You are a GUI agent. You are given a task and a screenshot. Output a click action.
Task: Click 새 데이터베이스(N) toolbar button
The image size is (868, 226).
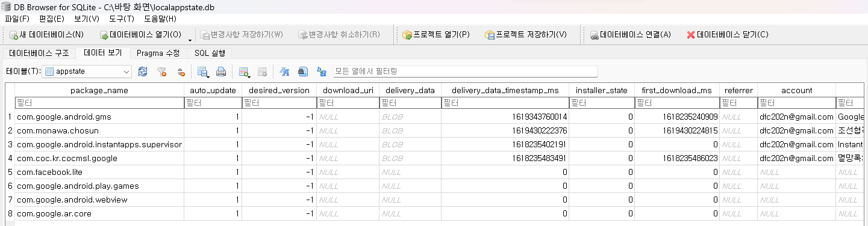(x=46, y=34)
